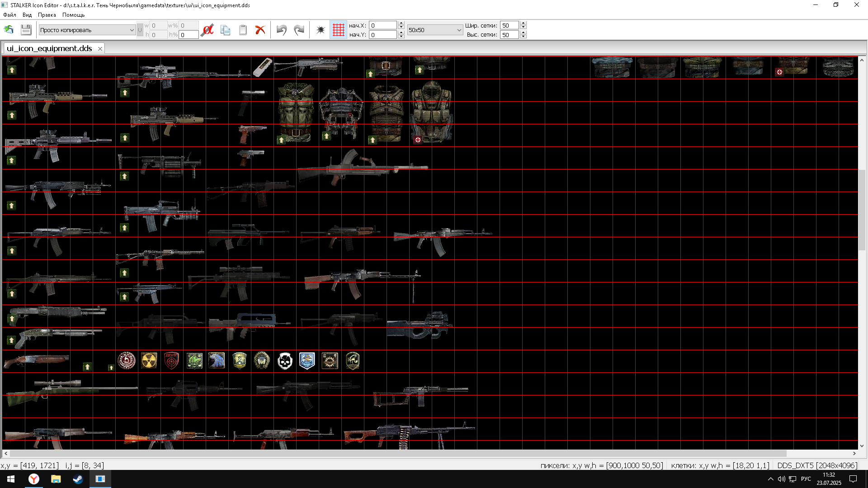Click the РУС language indicator in the tray

(x=806, y=479)
